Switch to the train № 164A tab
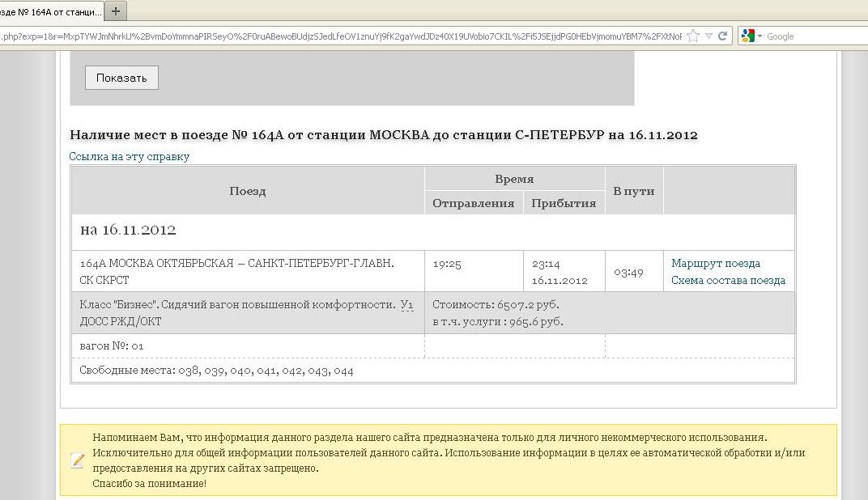This screenshot has height=500, width=868. click(x=51, y=11)
